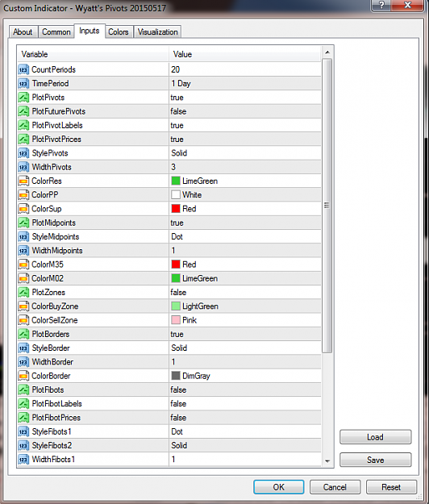The height and width of the screenshot is (504, 429).
Task: Click the StyleFibots1 integer icon
Action: (23, 431)
